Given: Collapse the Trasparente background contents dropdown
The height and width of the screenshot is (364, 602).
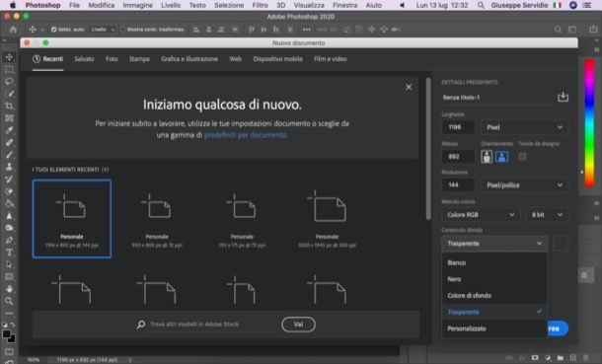Looking at the screenshot, I should [x=494, y=244].
